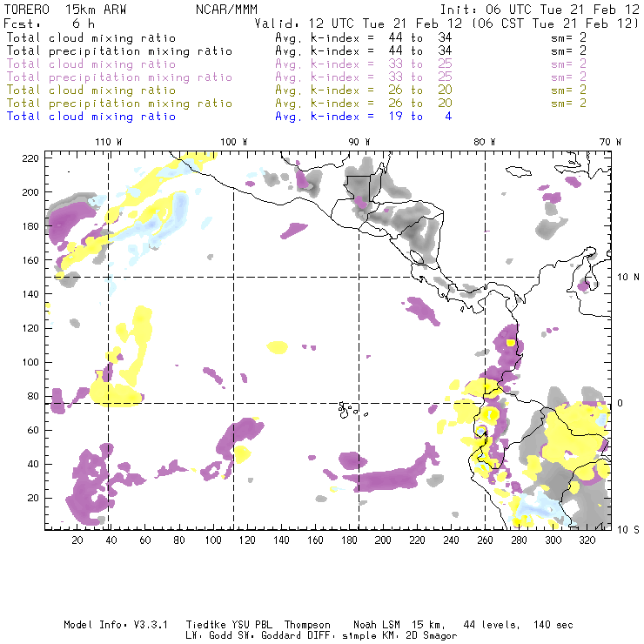Click the y-axis grid label '20'

(33, 498)
